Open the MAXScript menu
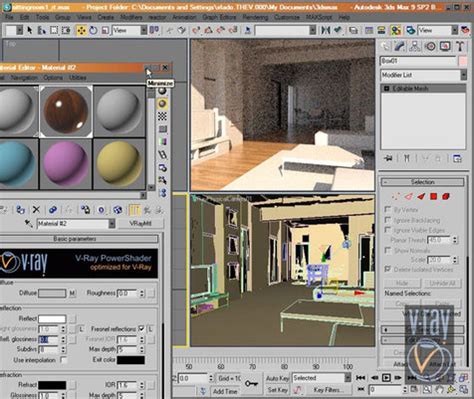Screen dimensions: 474x399 (x=319, y=17)
